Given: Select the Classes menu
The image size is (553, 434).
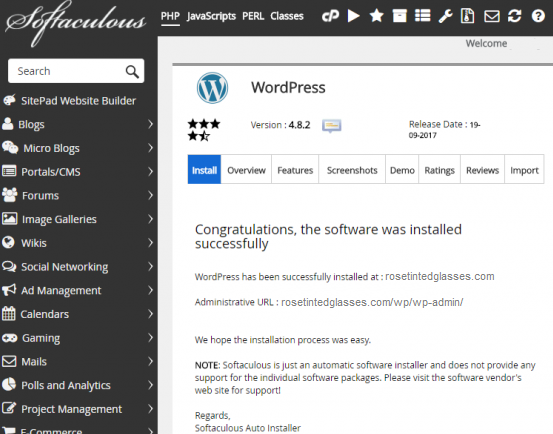Looking at the screenshot, I should [x=287, y=16].
